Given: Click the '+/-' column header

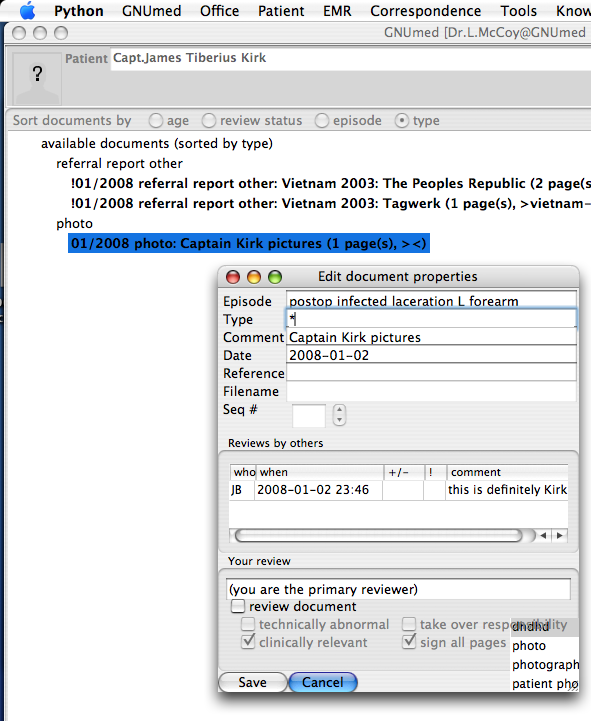Looking at the screenshot, I should pyautogui.click(x=404, y=472).
